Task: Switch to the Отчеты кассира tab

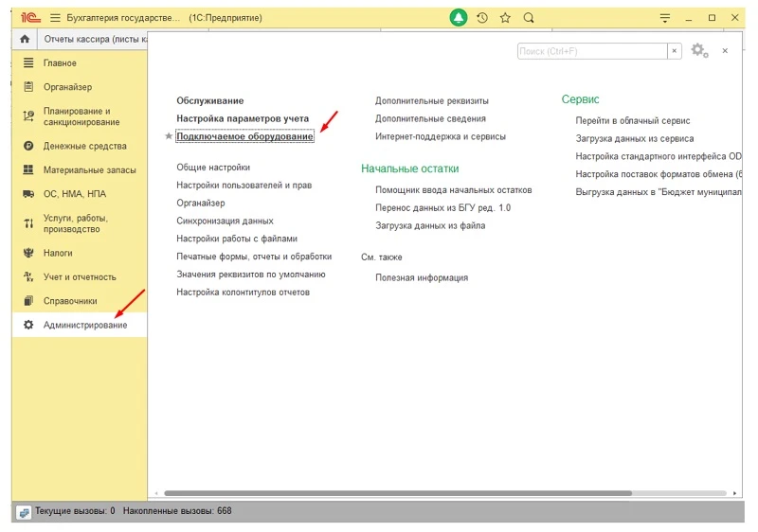Action: coord(95,39)
